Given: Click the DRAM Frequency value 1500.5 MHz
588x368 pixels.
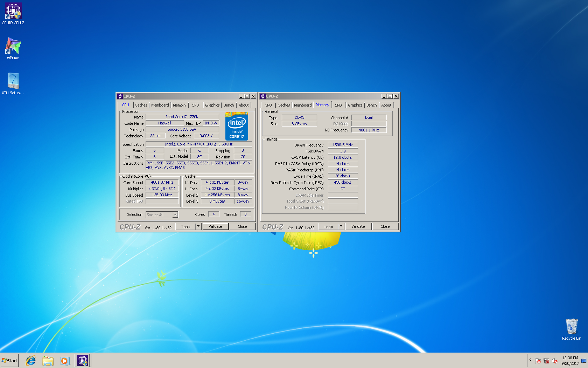Looking at the screenshot, I should click(x=343, y=145).
